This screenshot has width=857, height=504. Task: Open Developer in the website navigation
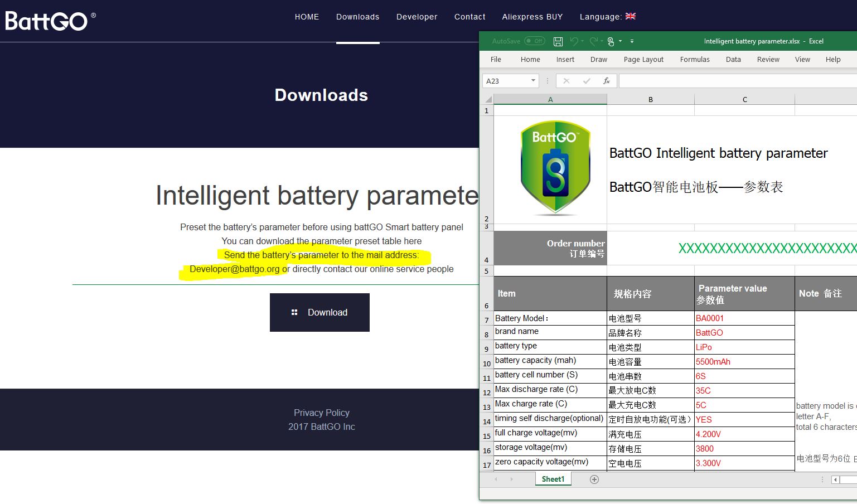click(417, 17)
